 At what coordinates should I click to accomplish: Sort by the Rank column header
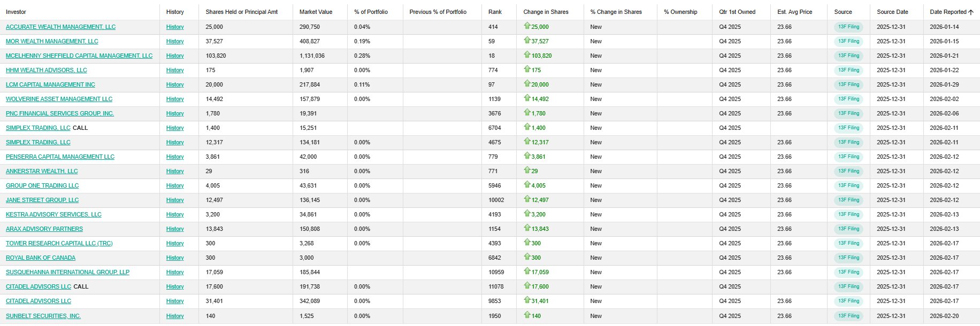[495, 12]
